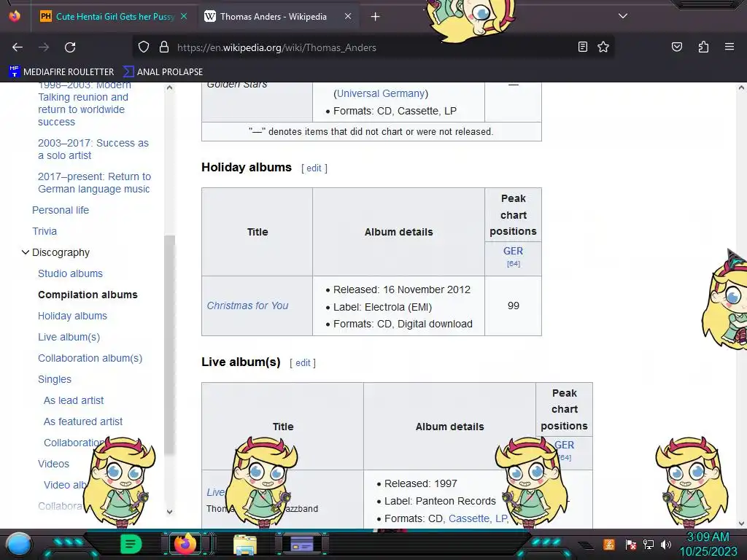Open citation [64] in Holiday albums table

(513, 264)
